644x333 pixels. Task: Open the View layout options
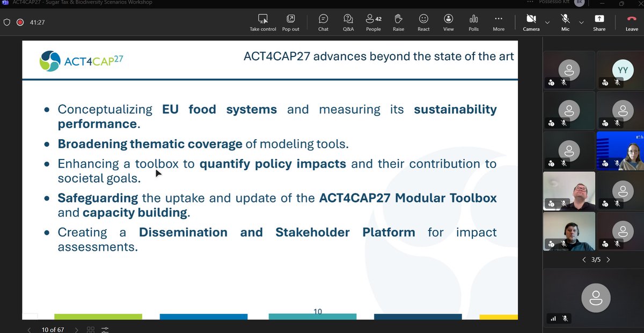point(448,23)
